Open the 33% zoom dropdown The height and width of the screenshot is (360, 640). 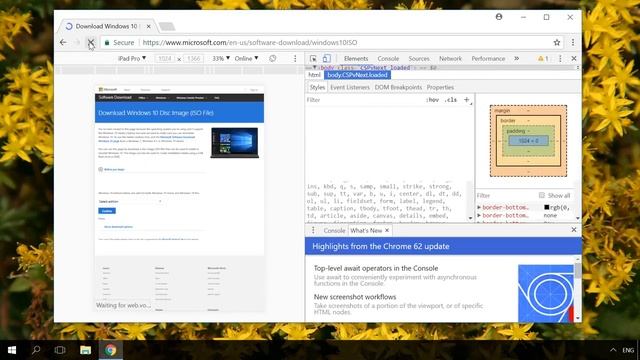pos(221,58)
